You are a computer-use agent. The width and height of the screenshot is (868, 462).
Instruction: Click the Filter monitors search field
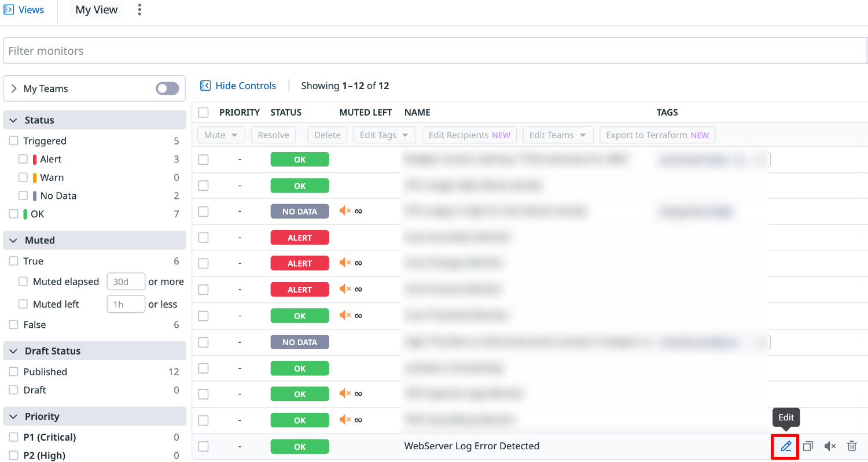pos(434,51)
